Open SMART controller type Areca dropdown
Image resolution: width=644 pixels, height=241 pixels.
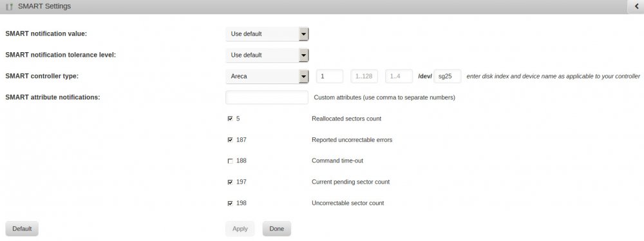pos(267,76)
